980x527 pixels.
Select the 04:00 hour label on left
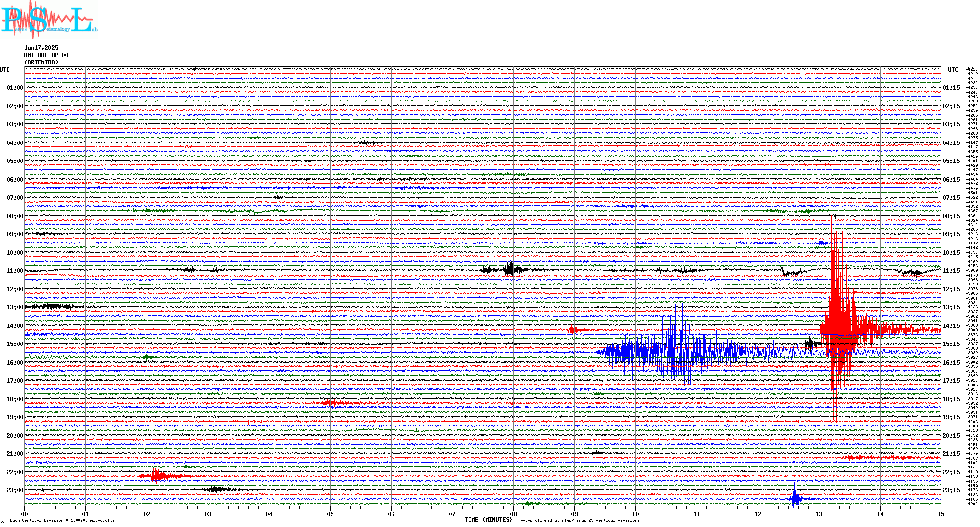click(x=15, y=143)
